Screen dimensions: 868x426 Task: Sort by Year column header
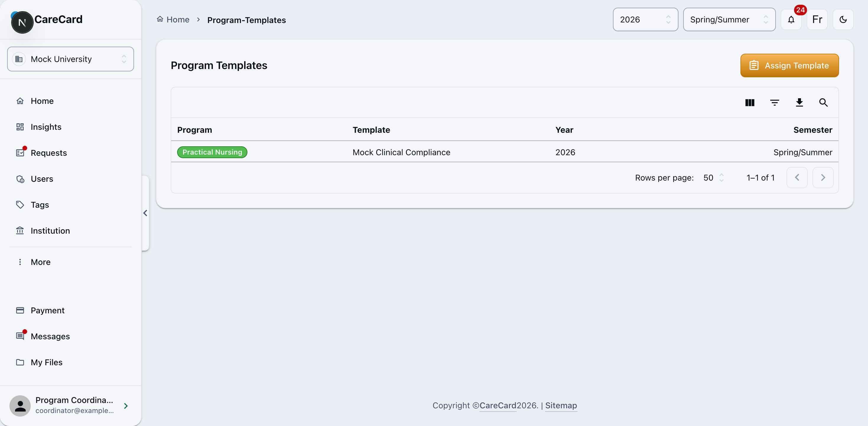coord(564,130)
